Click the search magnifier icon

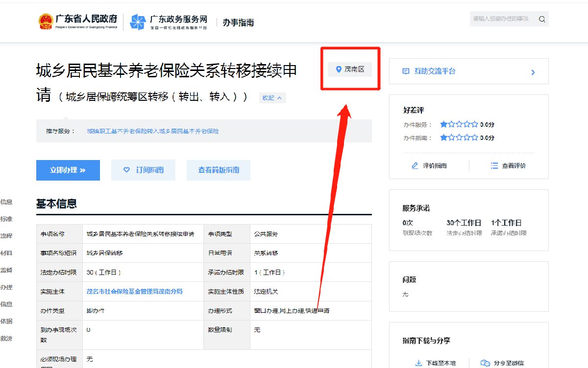(x=542, y=19)
